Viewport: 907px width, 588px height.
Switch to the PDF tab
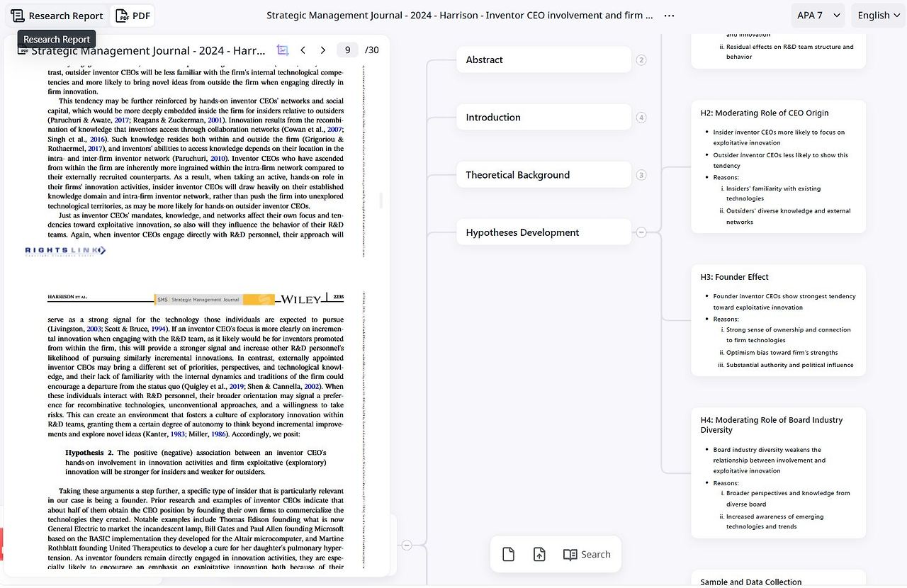click(x=133, y=15)
